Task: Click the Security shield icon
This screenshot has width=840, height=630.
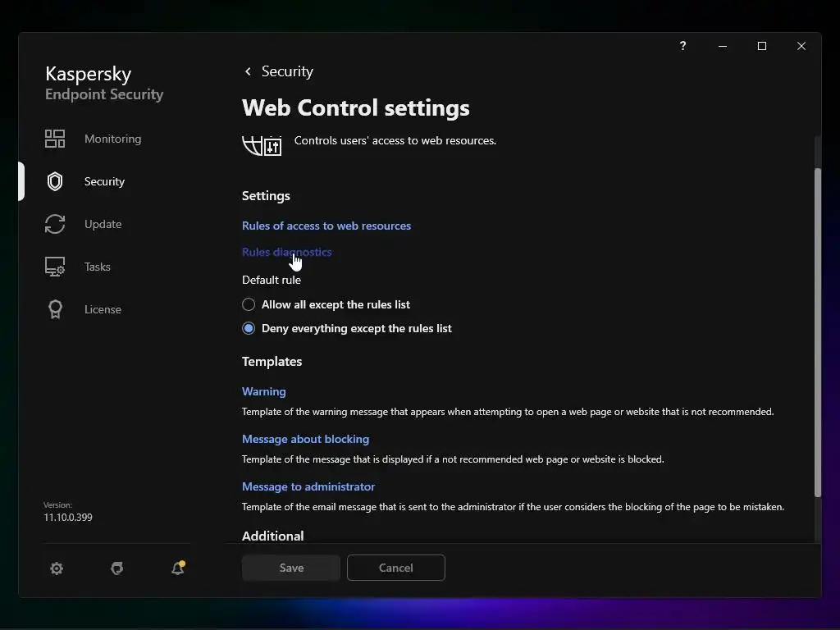Action: [x=55, y=181]
